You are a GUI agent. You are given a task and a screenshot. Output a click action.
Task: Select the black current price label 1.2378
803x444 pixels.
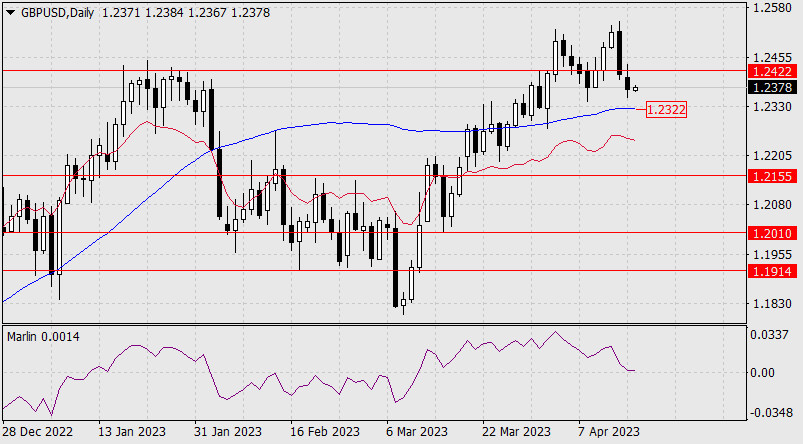click(772, 87)
